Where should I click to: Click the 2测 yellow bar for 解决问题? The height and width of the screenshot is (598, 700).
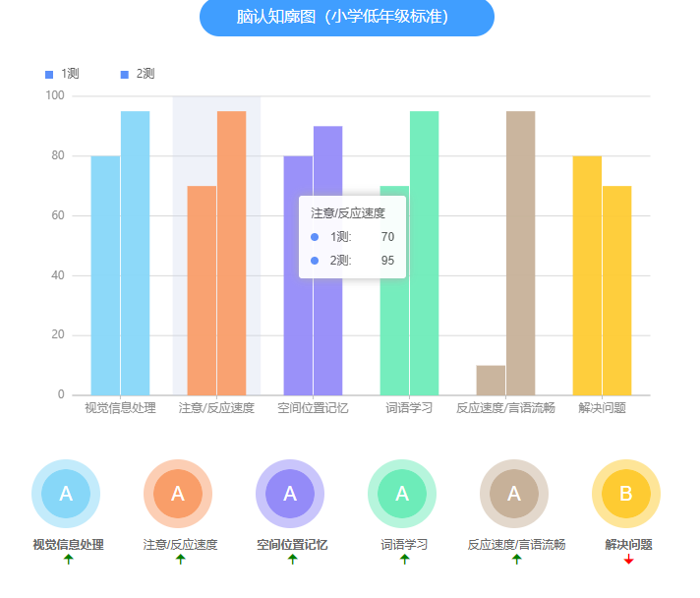[x=617, y=290]
